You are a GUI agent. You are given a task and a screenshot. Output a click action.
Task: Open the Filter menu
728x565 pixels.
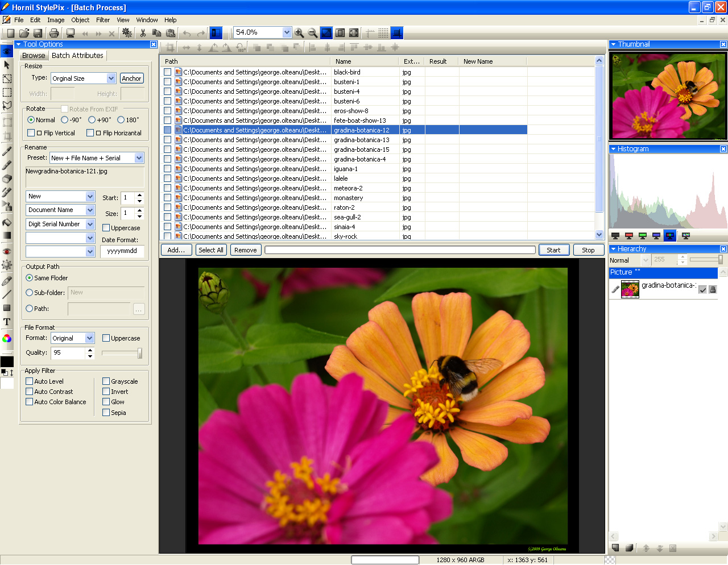click(x=103, y=20)
